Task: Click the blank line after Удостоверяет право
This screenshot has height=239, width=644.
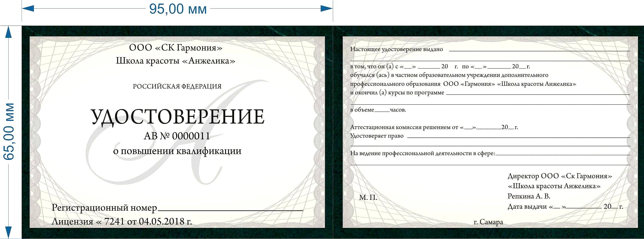Action: (519, 137)
